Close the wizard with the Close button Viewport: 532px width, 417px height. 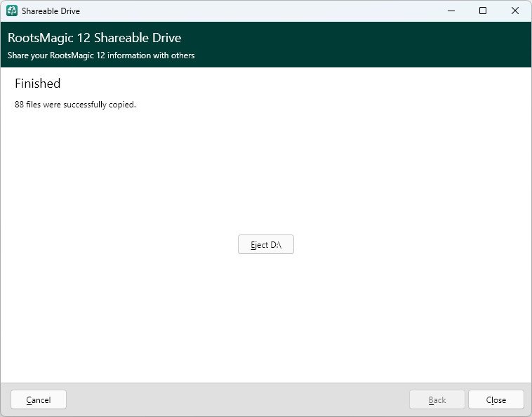[x=496, y=399]
